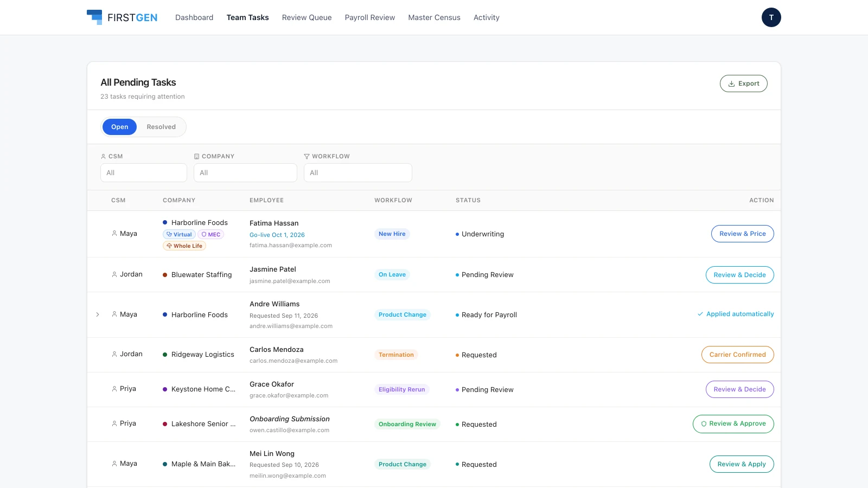Click the person icon in Carlos Mendoza's row

pos(114,354)
